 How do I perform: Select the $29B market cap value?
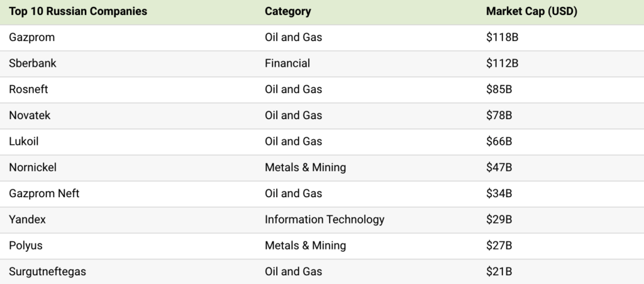pyautogui.click(x=499, y=219)
